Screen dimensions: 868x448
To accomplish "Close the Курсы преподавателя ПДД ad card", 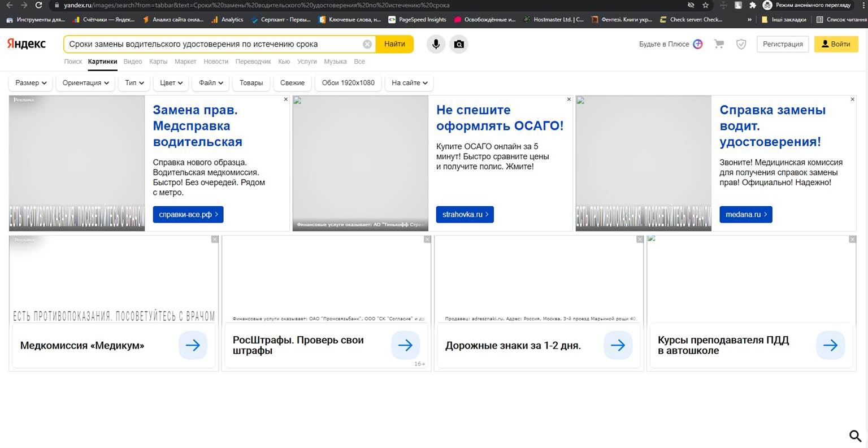I will coord(852,240).
